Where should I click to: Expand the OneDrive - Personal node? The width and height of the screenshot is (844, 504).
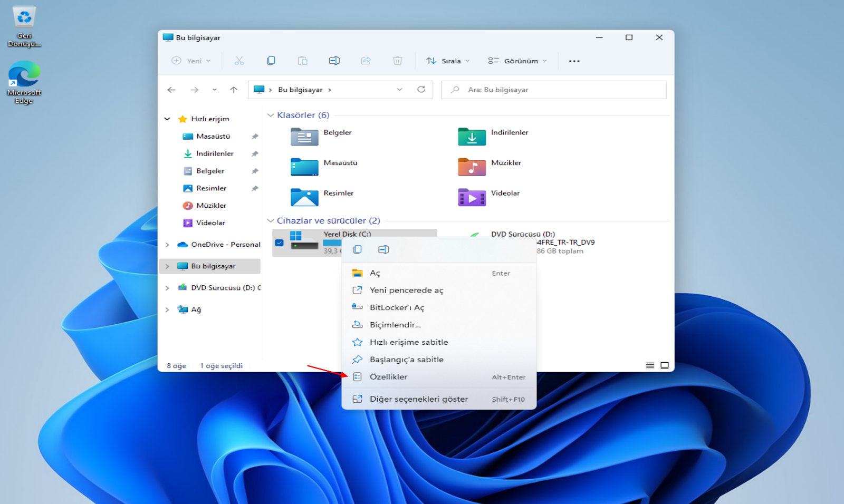click(x=167, y=245)
